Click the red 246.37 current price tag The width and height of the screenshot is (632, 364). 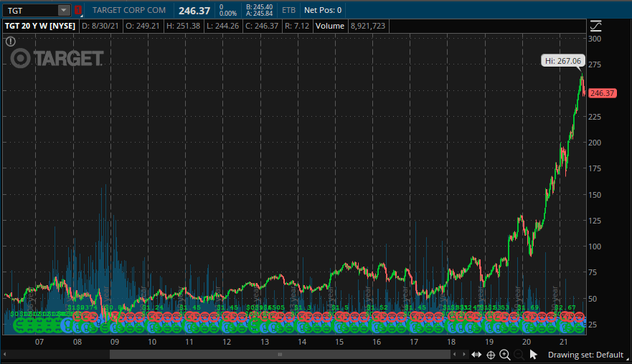[602, 93]
